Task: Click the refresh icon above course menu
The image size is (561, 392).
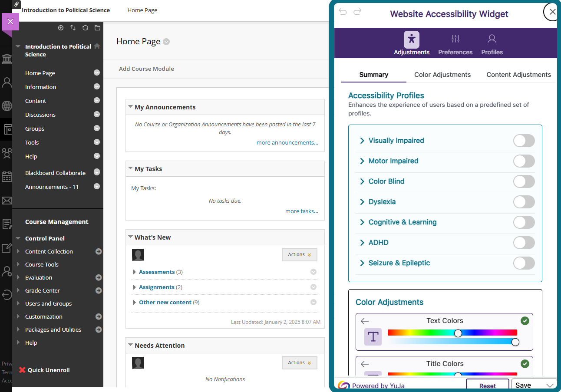Action: tap(85, 28)
